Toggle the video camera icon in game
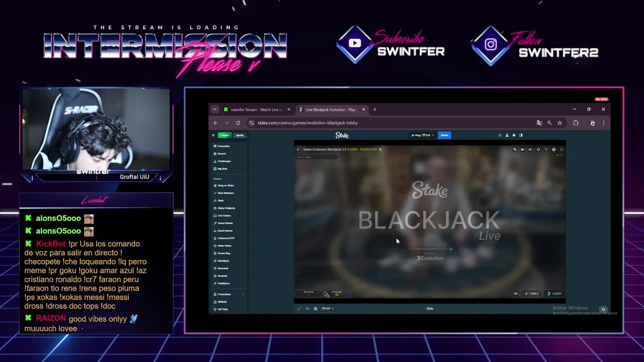This screenshot has height=362, width=644. click(x=522, y=149)
